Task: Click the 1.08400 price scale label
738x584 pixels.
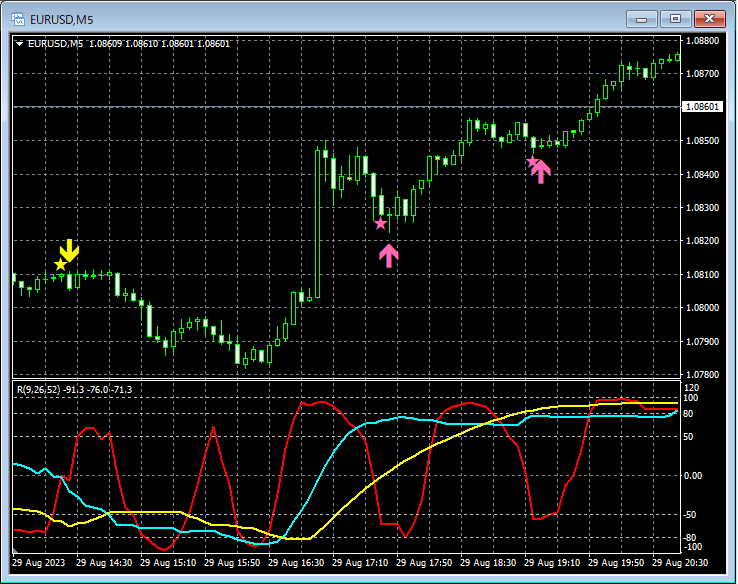Action: pyautogui.click(x=703, y=175)
